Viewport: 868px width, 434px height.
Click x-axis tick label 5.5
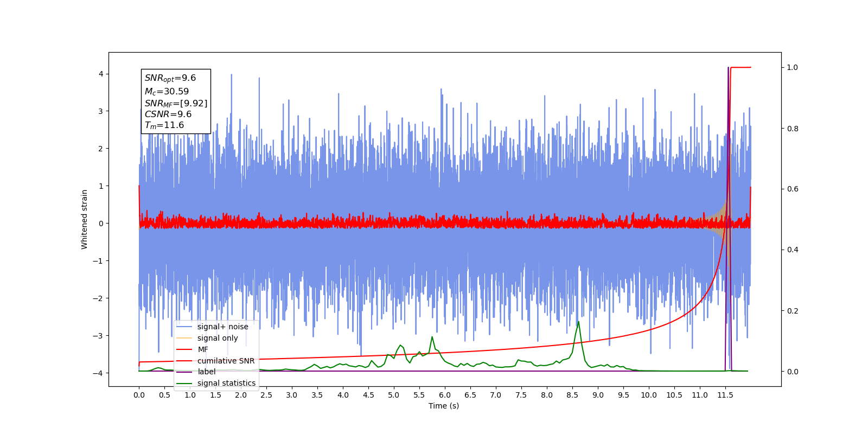point(419,395)
